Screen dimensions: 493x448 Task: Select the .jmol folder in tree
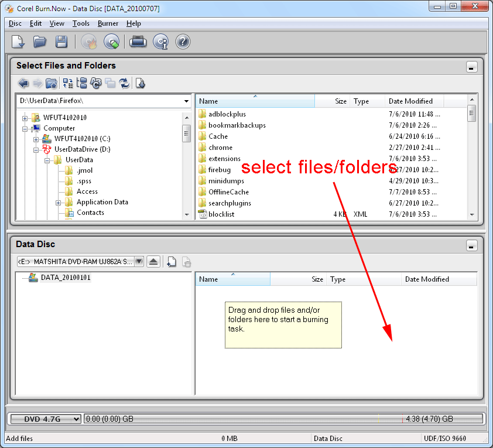click(84, 170)
